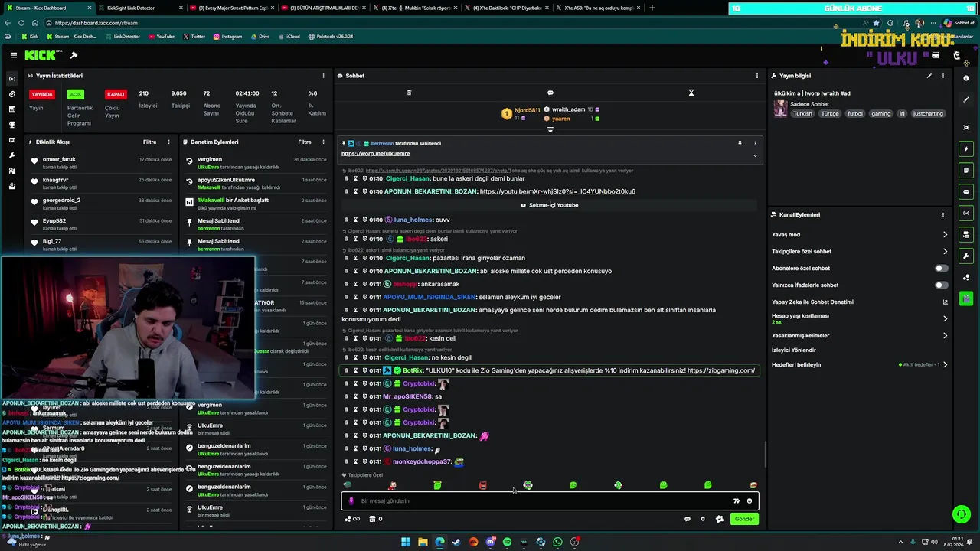
Task: Open the emoji picker in the message box
Action: 750,501
